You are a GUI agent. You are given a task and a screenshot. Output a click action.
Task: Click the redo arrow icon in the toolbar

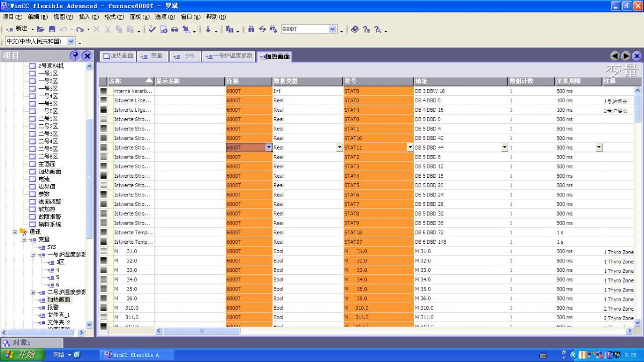[x=79, y=29]
